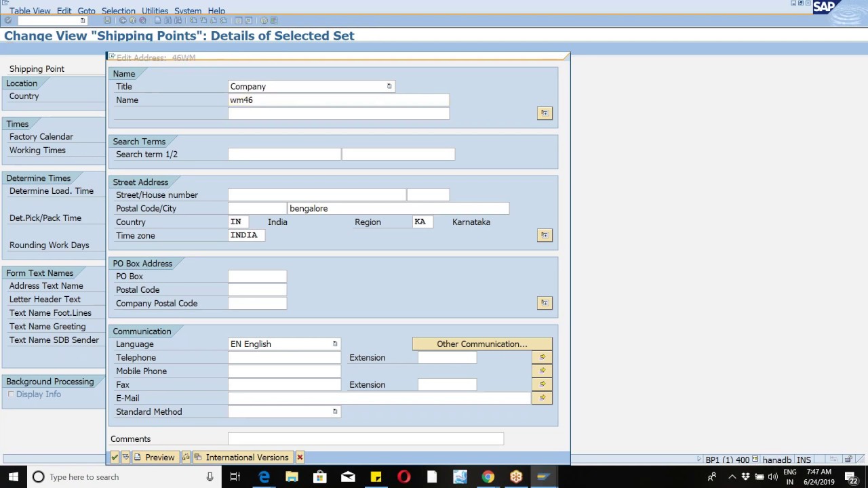Click the E-Mail input field

click(x=379, y=398)
